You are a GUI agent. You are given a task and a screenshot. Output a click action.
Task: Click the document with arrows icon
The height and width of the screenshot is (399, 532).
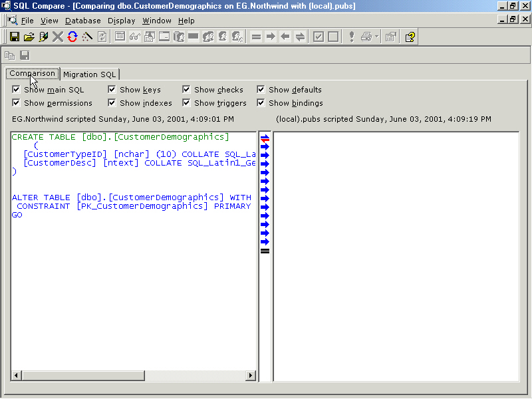(102, 37)
